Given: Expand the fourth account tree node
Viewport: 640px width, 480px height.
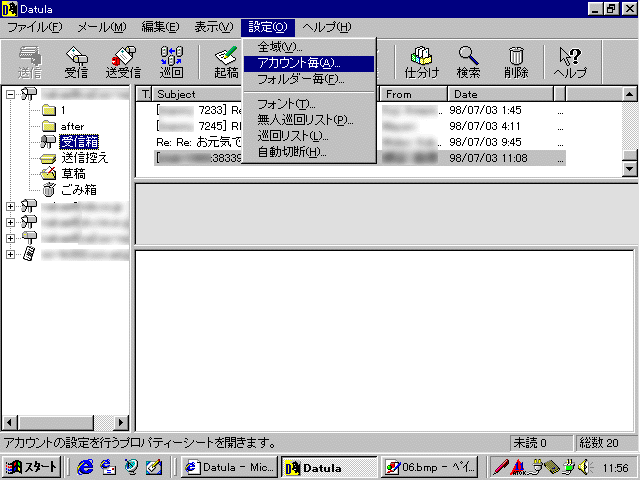Looking at the screenshot, I should coord(10,238).
